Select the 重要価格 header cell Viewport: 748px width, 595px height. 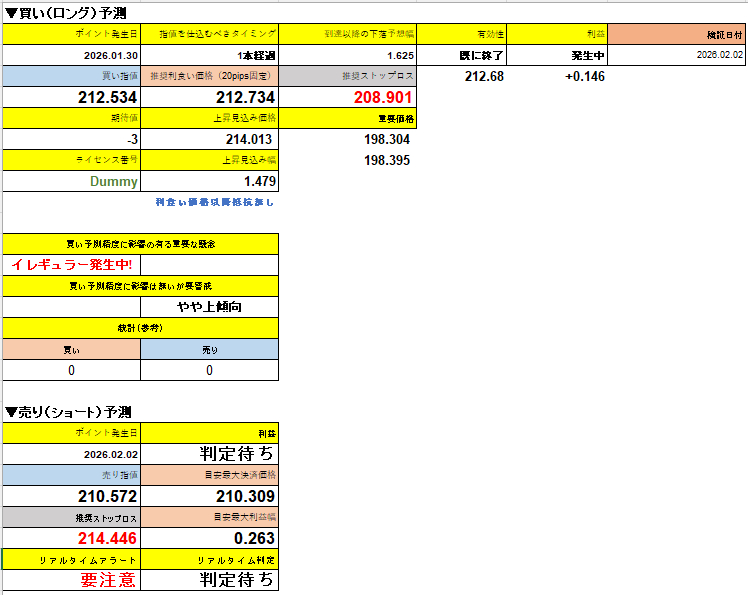[x=347, y=118]
